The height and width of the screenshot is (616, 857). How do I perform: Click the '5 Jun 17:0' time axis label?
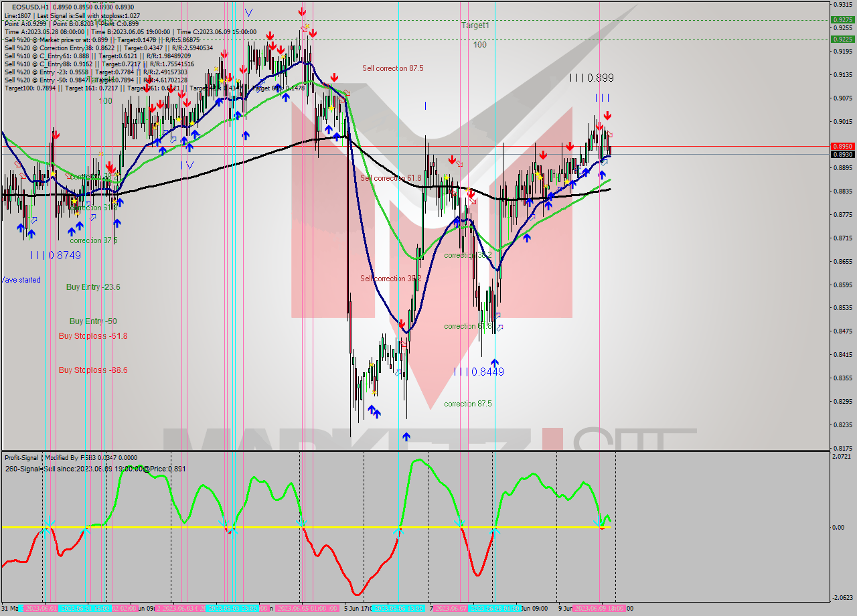(358, 608)
